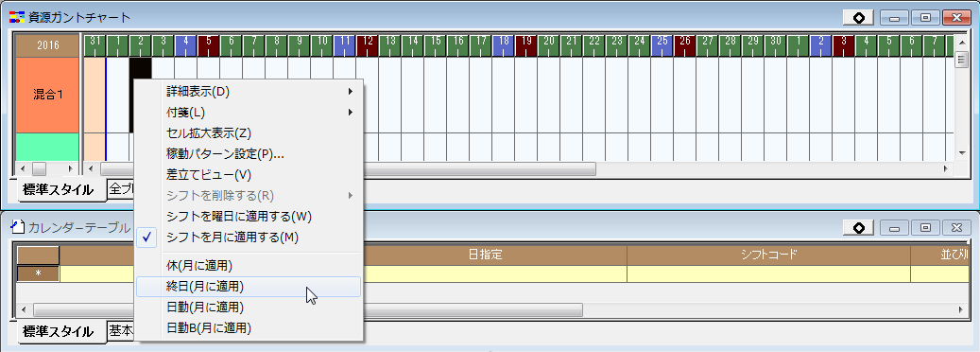
Task: Select 全プ tab in Gantt chart window
Action: (x=121, y=188)
